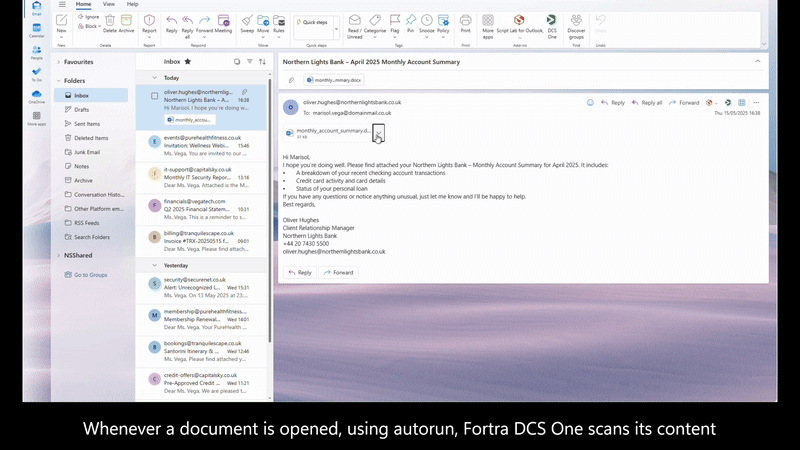Open To Do from left app rail
The height and width of the screenshot is (450, 800).
pyautogui.click(x=37, y=72)
